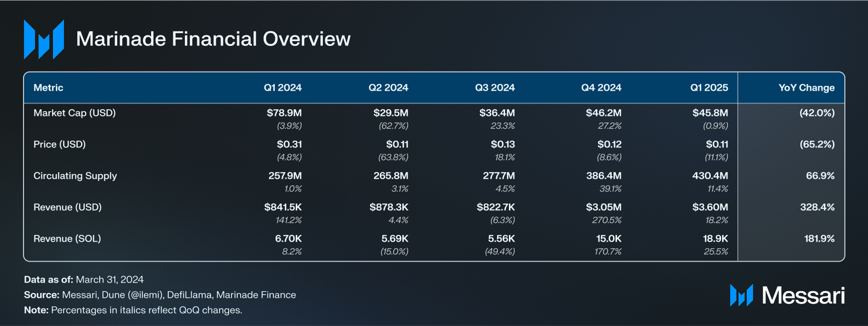The height and width of the screenshot is (326, 868).
Task: Click the 'Source:' line listing Messari, Dune, DefiLlama
Action: tap(160, 295)
